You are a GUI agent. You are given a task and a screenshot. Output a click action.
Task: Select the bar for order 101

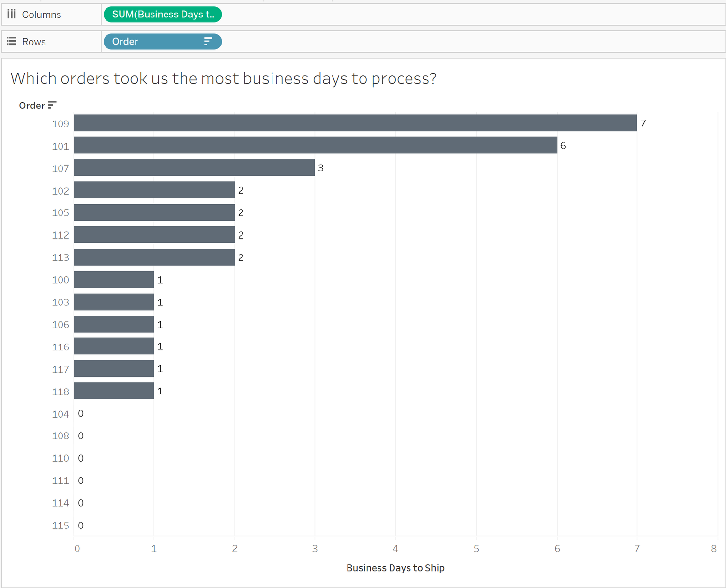tap(315, 145)
